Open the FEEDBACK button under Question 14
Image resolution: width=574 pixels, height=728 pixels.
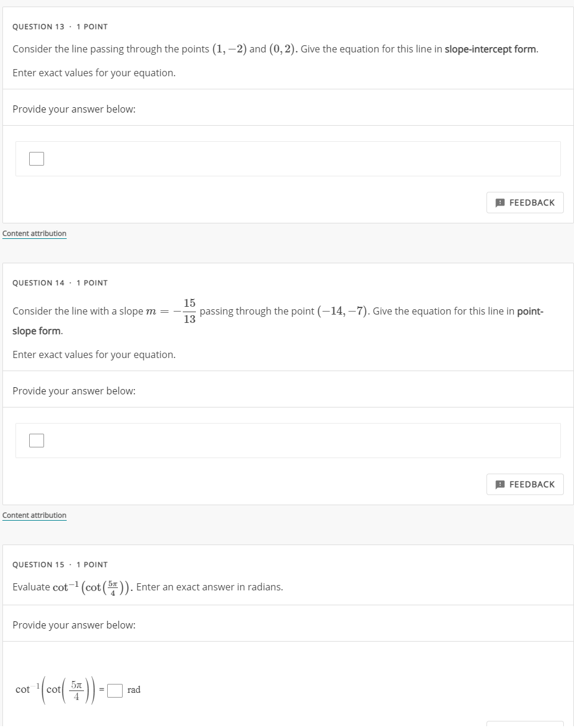point(525,484)
